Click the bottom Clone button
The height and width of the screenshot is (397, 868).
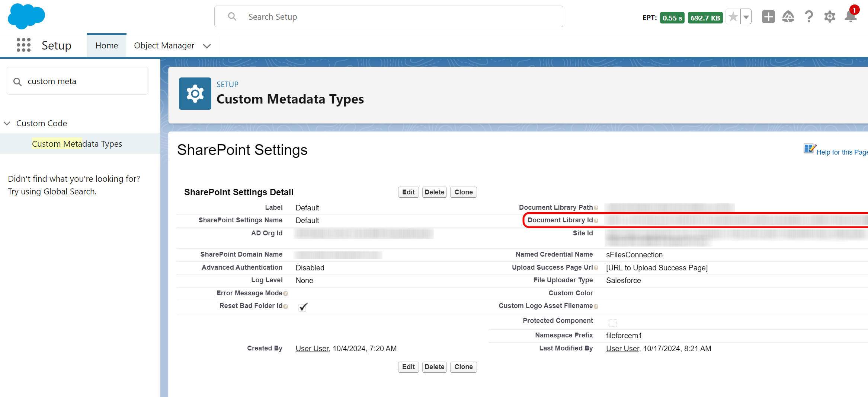click(x=463, y=367)
